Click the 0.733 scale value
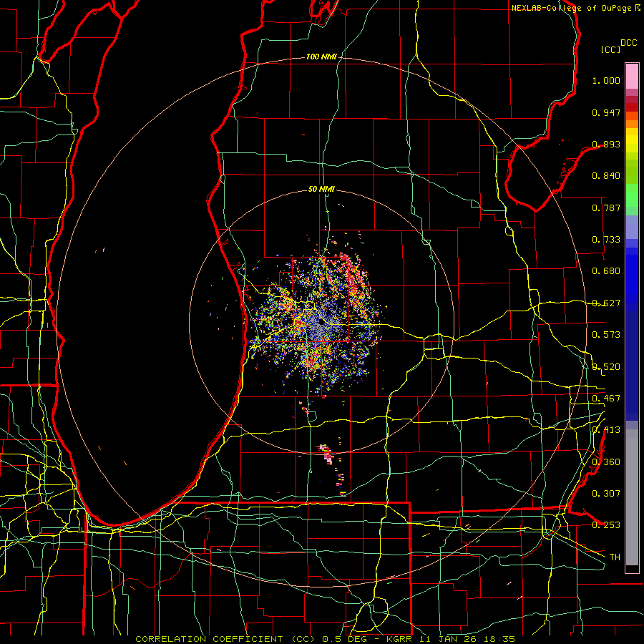644x644 pixels. point(606,240)
